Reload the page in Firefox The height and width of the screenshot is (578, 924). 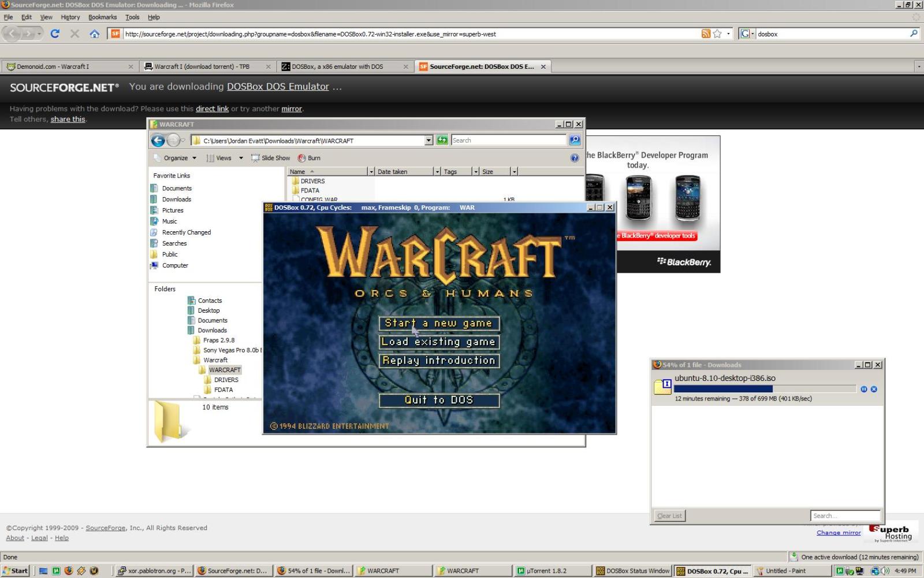click(x=55, y=34)
